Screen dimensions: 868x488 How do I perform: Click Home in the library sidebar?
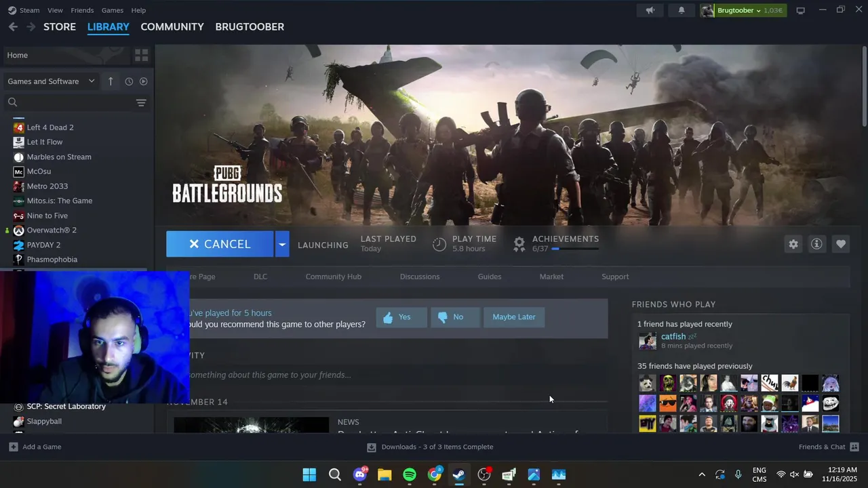coord(66,55)
